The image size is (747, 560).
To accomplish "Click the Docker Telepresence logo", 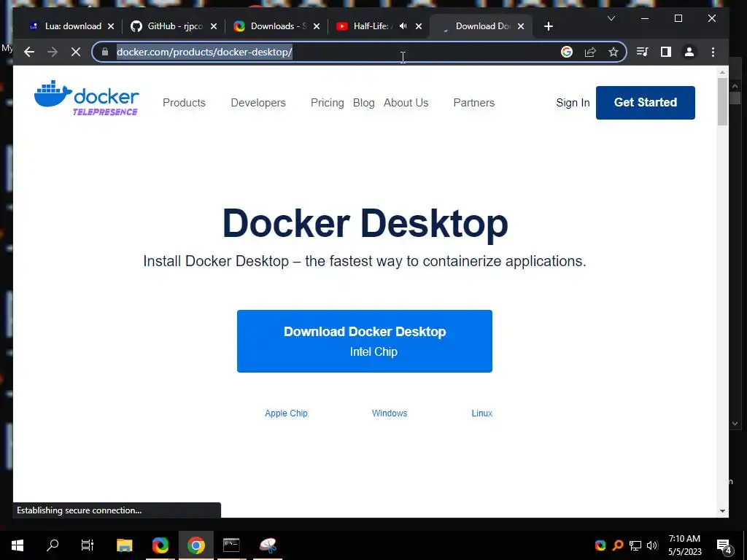I will tap(86, 98).
